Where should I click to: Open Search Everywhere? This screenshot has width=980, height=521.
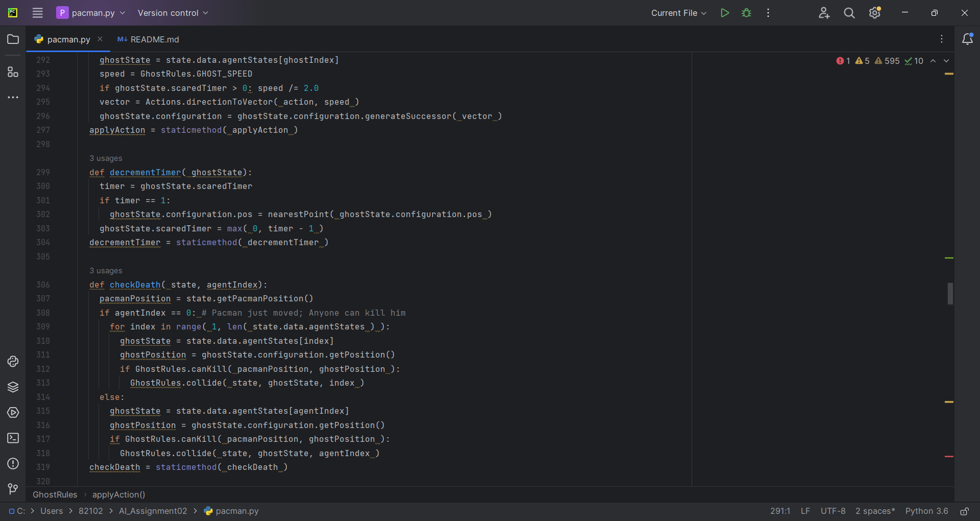tap(849, 13)
